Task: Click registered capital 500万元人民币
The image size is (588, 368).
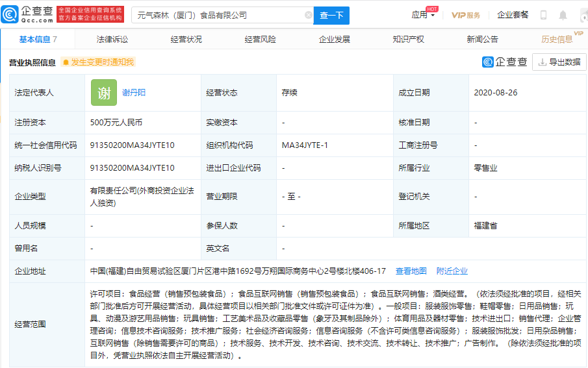Action: [116, 123]
